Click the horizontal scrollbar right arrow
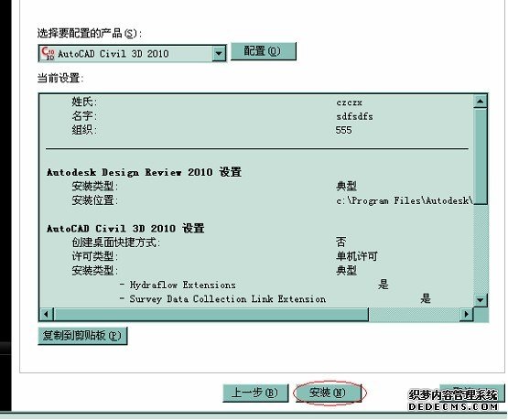Image resolution: width=508 pixels, height=420 pixels. pyautogui.click(x=467, y=314)
